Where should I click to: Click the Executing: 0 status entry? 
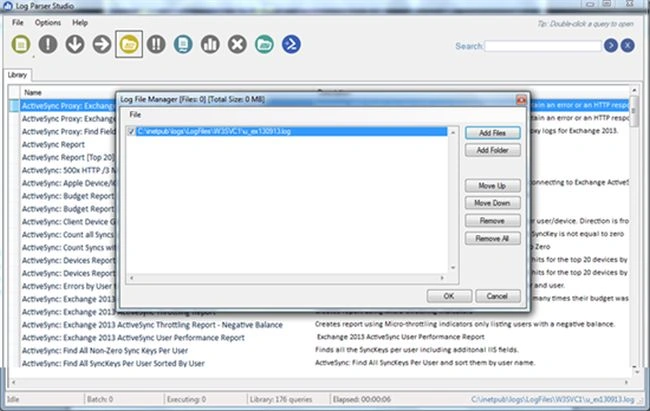tap(186, 399)
